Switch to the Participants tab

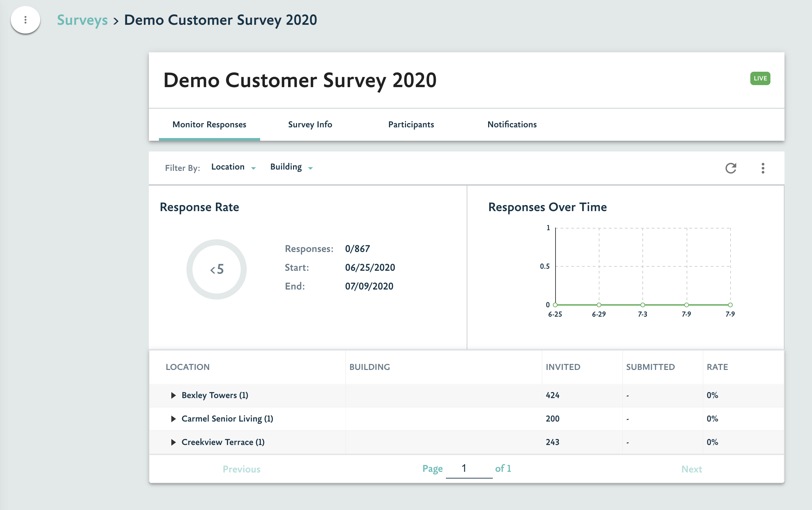[x=411, y=124]
